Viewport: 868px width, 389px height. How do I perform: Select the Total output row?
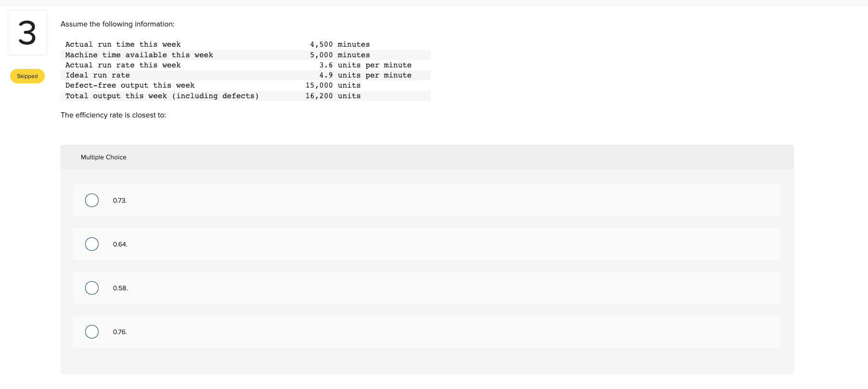point(216,95)
